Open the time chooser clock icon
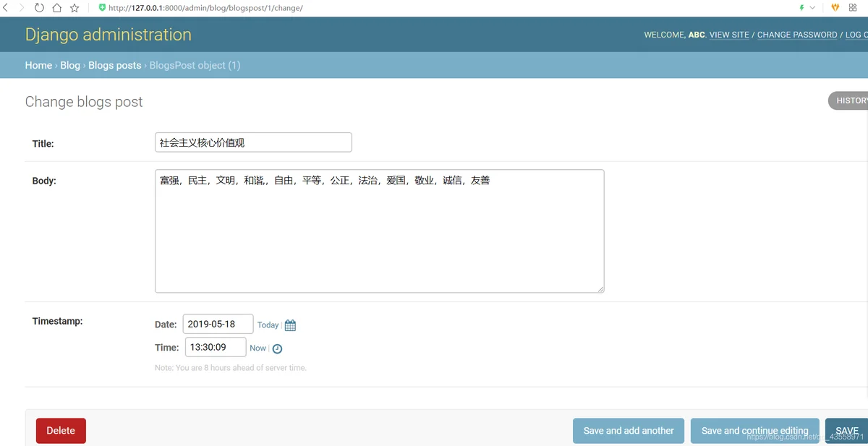 (277, 348)
